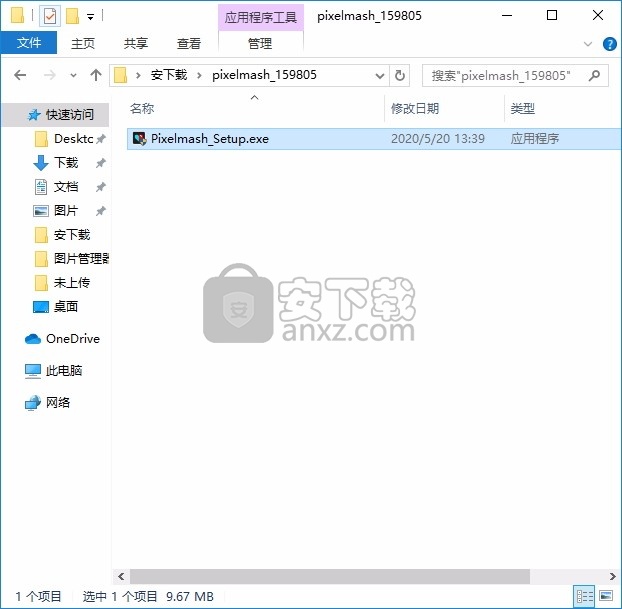622x609 pixels.
Task: Click the pixelmash_159805 breadcrumb segment
Action: click(x=264, y=75)
